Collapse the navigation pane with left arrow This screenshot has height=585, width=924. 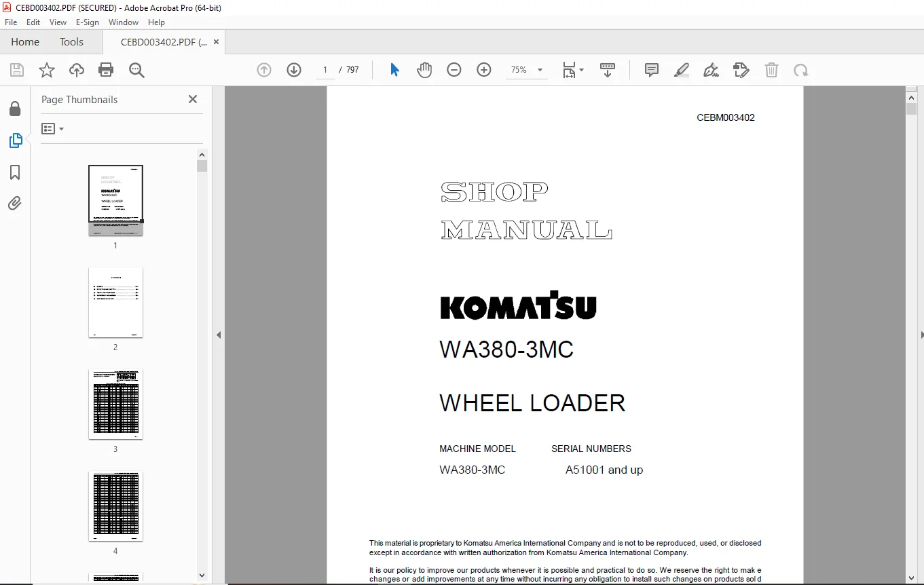pyautogui.click(x=219, y=335)
